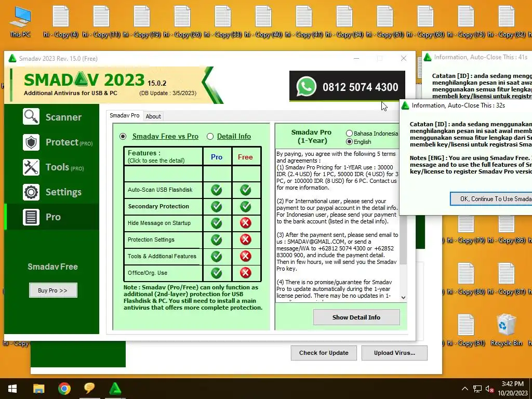Switch to the About tab
Screen dimensions: 532x399
coord(153,116)
